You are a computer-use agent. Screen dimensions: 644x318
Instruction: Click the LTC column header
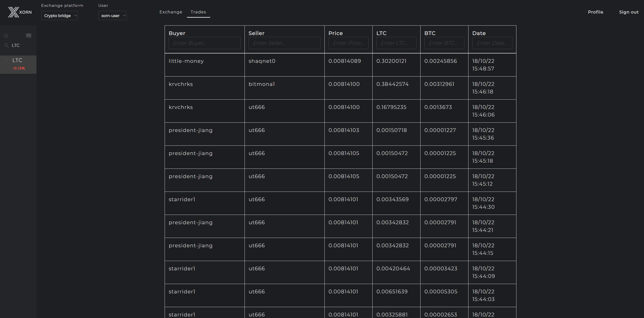(x=381, y=33)
